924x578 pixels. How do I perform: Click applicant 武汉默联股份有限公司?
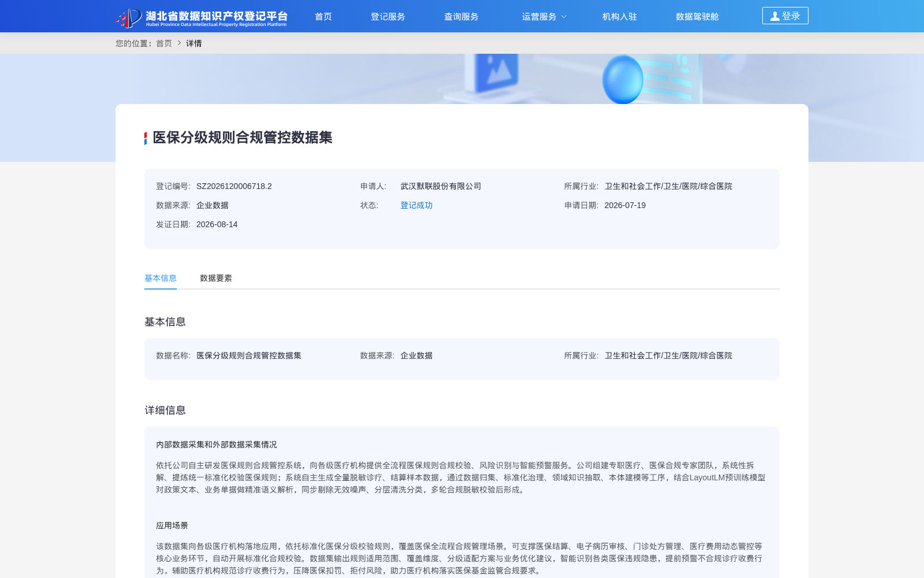pos(441,186)
